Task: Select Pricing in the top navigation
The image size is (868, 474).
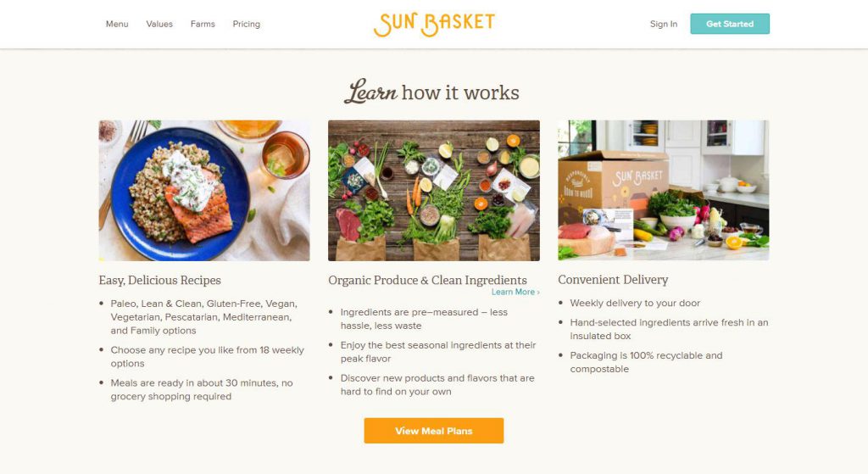Action: click(247, 24)
